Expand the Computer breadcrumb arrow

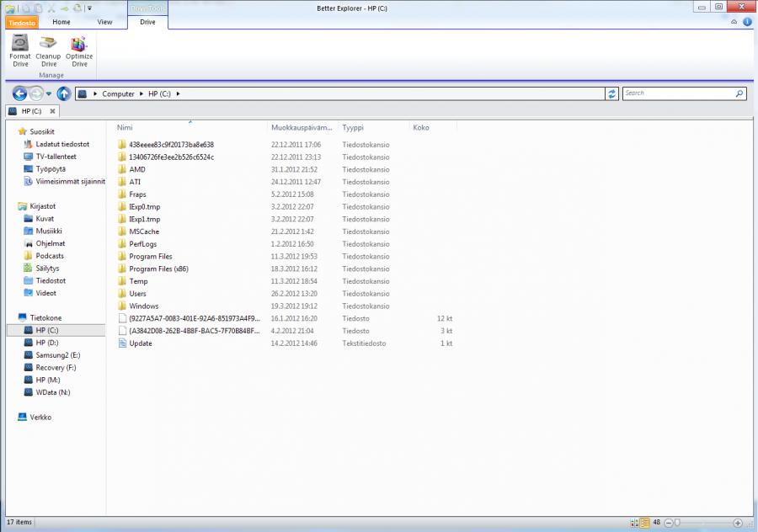click(141, 93)
